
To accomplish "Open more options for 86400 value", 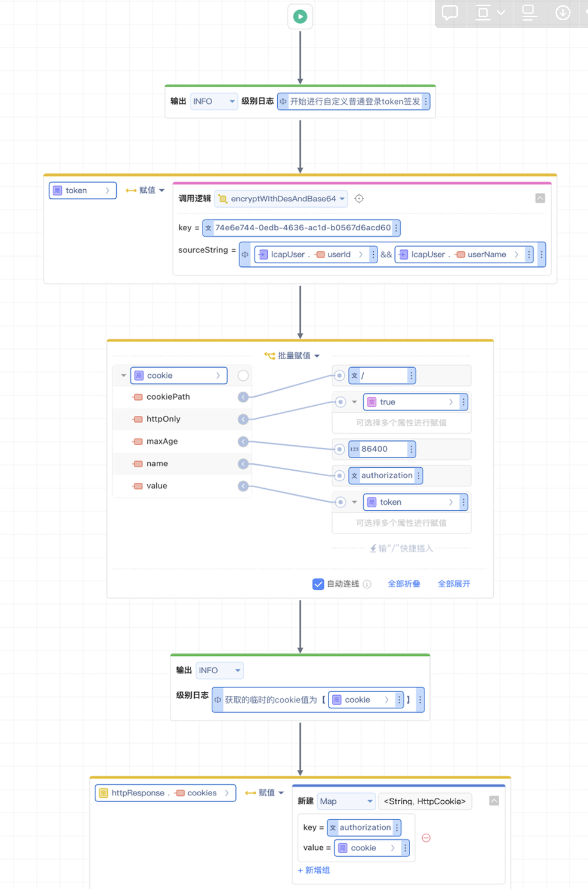I will (411, 449).
